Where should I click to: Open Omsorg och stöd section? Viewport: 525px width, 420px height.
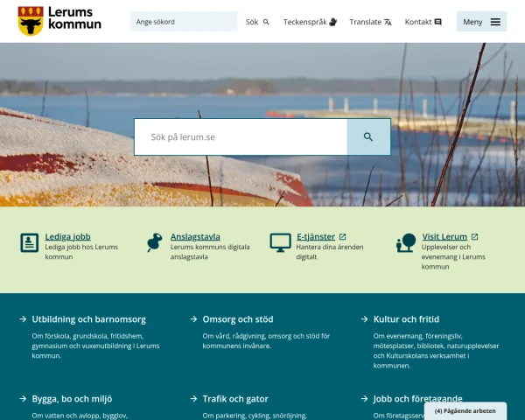coord(238,319)
